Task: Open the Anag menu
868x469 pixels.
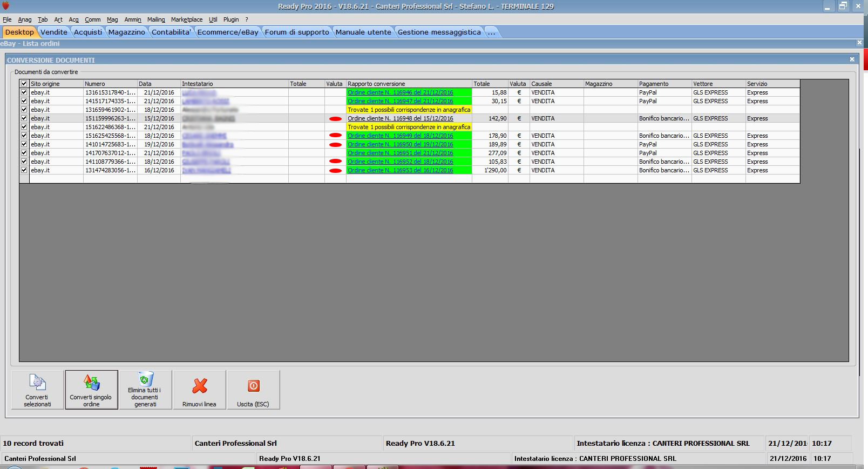Action: coord(25,19)
